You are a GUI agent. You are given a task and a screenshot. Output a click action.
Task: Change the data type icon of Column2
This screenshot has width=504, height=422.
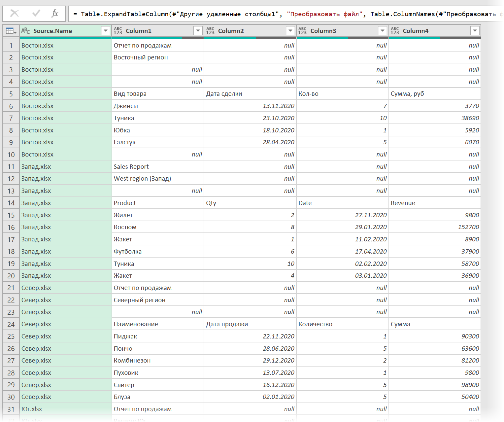[x=210, y=31]
